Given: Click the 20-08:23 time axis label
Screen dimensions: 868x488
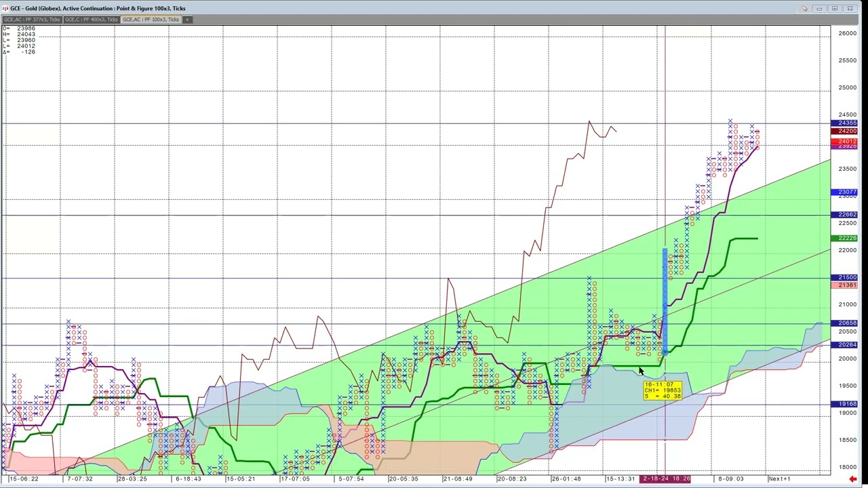Looking at the screenshot, I should tap(511, 479).
